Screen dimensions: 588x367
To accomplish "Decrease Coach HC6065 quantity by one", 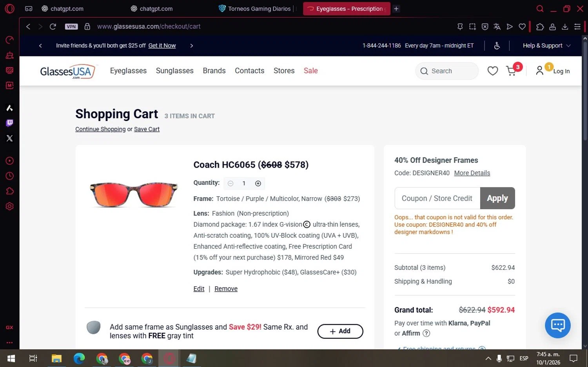I will [230, 183].
